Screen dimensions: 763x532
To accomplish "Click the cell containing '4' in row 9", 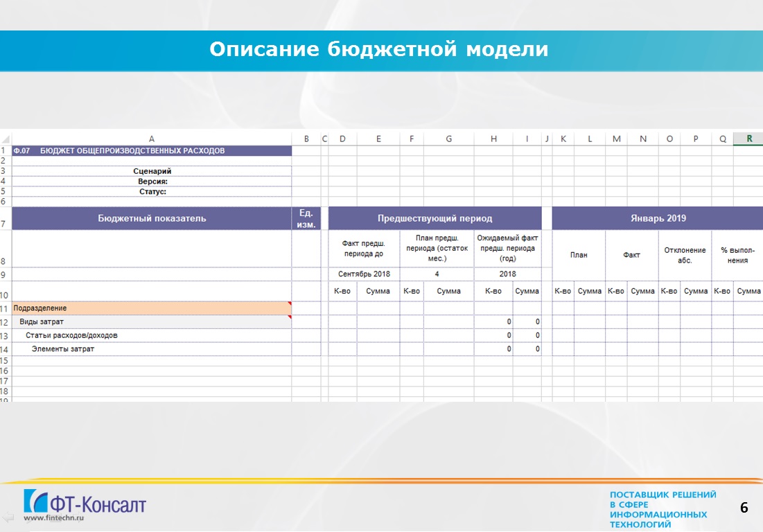I will 437,274.
